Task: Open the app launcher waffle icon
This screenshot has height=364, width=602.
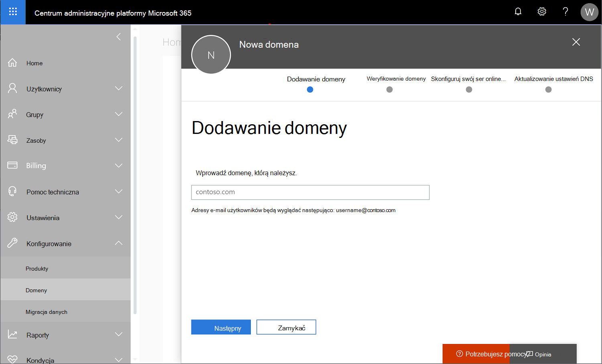Action: [13, 12]
